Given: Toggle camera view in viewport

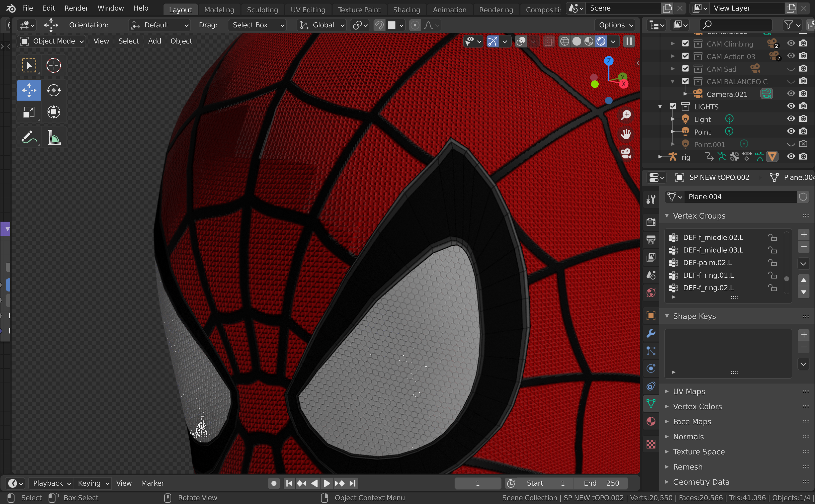Looking at the screenshot, I should [x=626, y=154].
